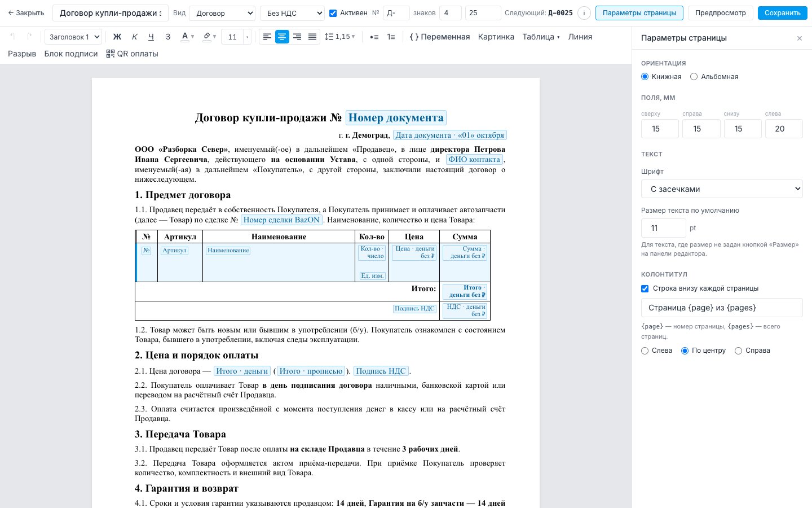Image resolution: width=812 pixels, height=508 pixels.
Task: Open the document type dropdown
Action: [x=222, y=13]
